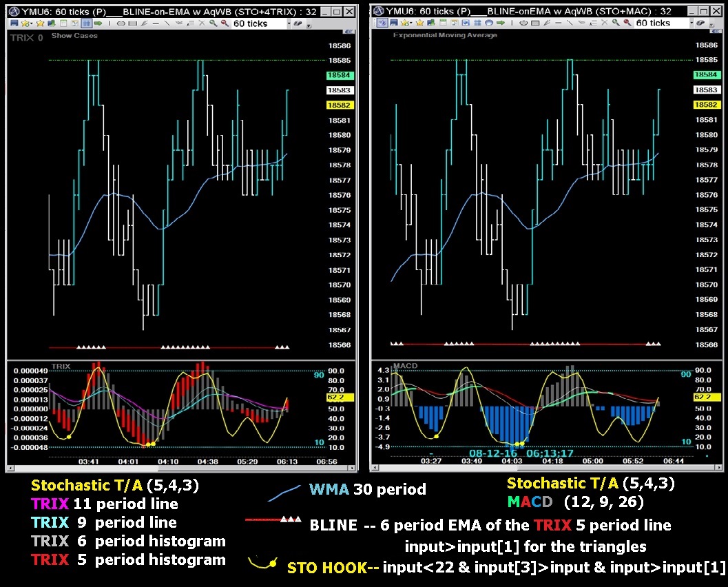
Task: Select the ellipse drawing tool
Action: pyautogui.click(x=121, y=23)
